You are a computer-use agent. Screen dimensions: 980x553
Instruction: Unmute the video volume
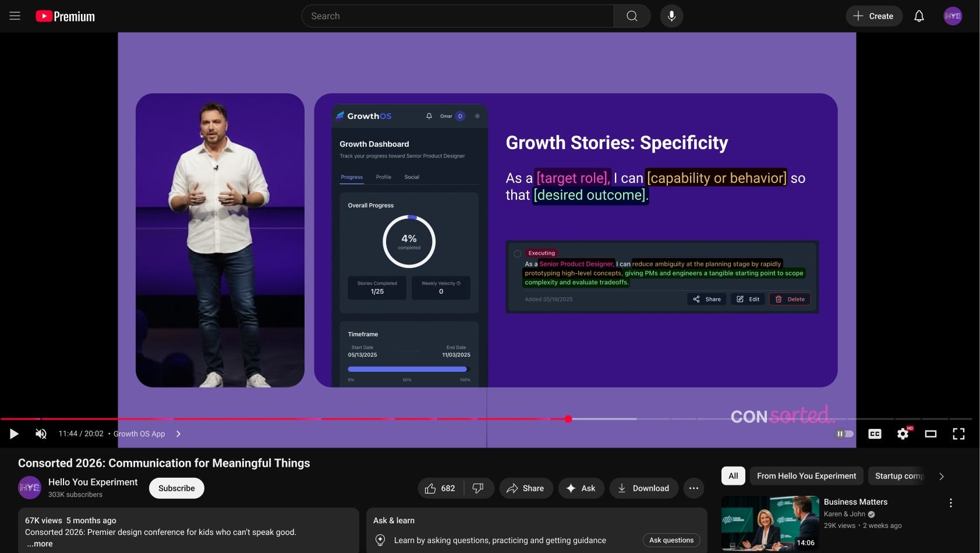coord(41,434)
